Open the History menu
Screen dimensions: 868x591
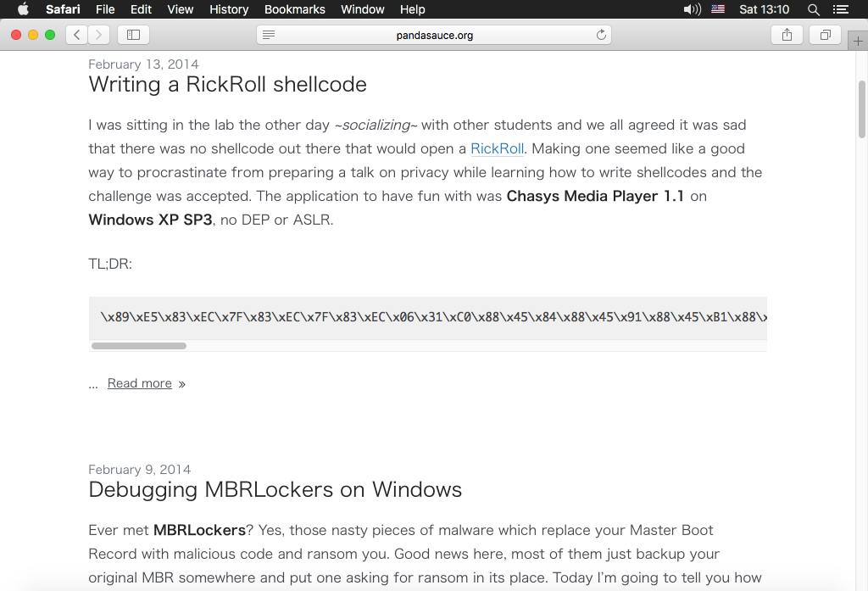point(229,9)
